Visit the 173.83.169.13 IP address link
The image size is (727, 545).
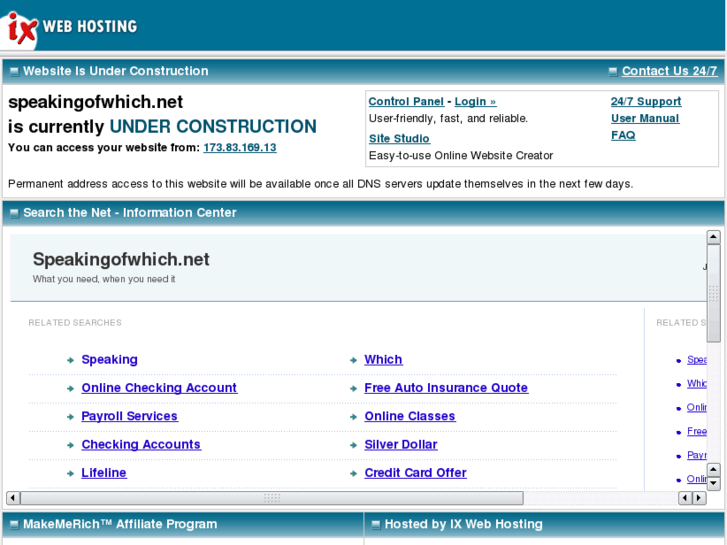[240, 147]
